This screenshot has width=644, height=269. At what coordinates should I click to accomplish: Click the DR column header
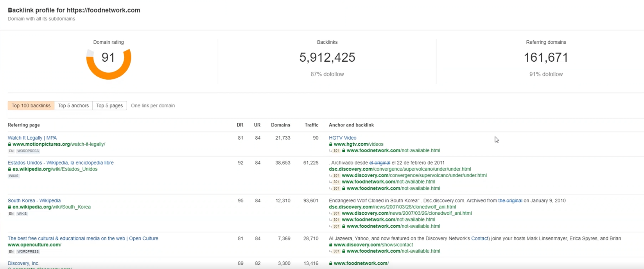240,125
